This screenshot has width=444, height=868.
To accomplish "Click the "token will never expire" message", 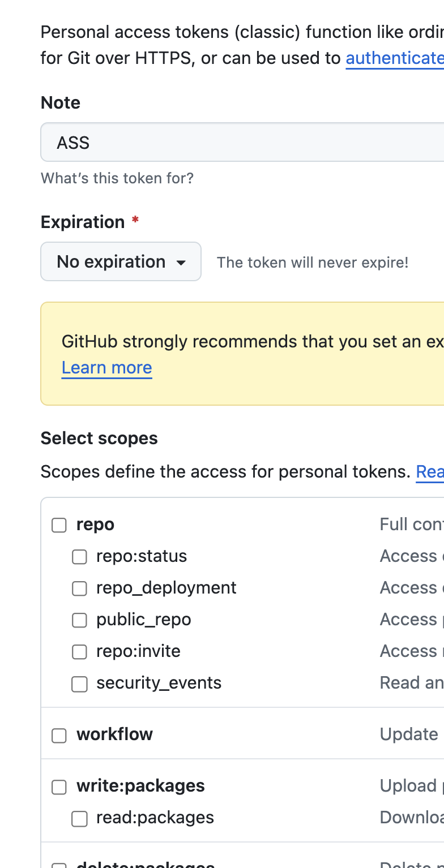I will (x=313, y=263).
